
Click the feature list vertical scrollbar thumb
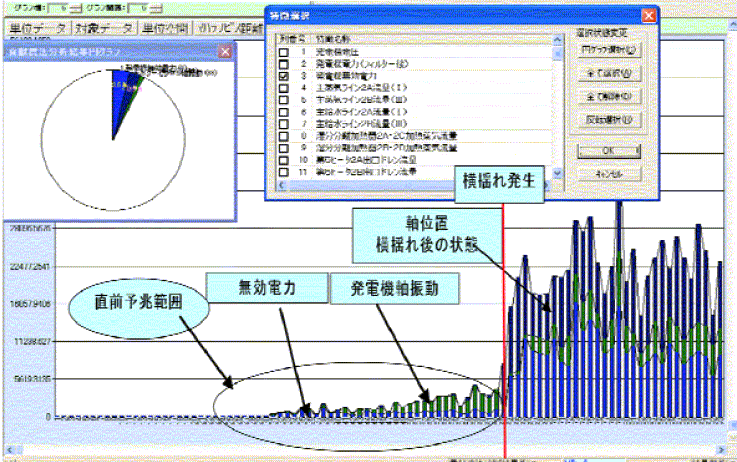pos(557,54)
